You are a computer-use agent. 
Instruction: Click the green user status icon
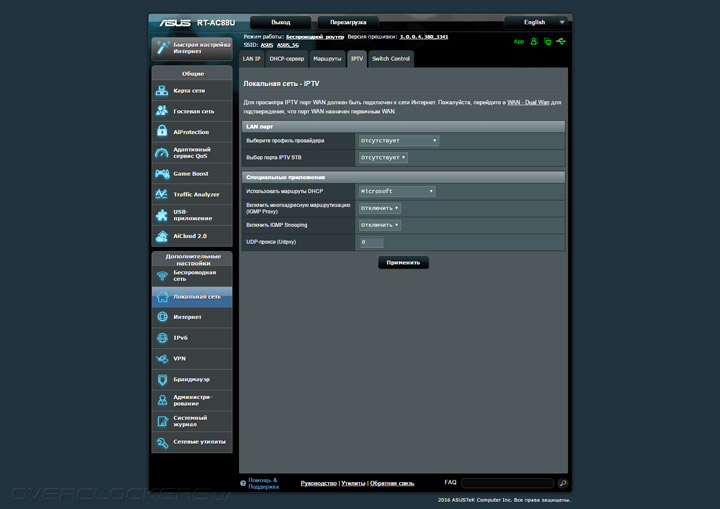tap(534, 41)
